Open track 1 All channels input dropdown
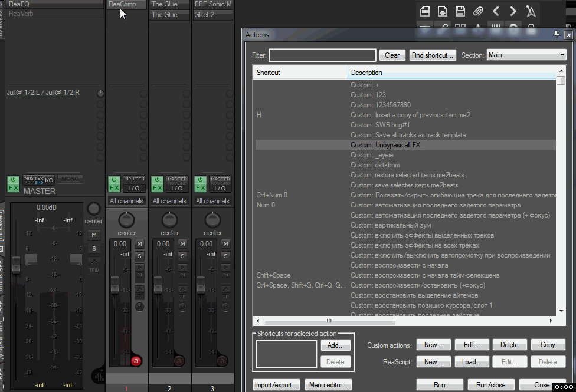The width and height of the screenshot is (576, 392). coord(126,201)
